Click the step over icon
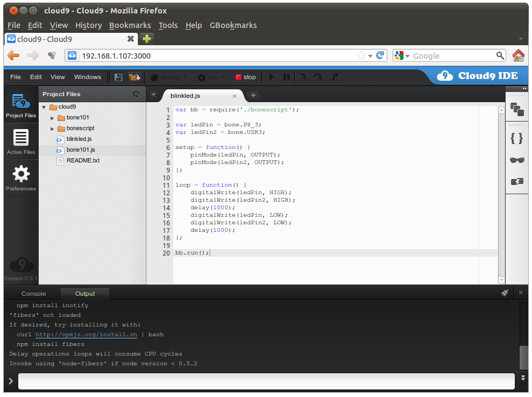532x397 pixels. pos(319,77)
